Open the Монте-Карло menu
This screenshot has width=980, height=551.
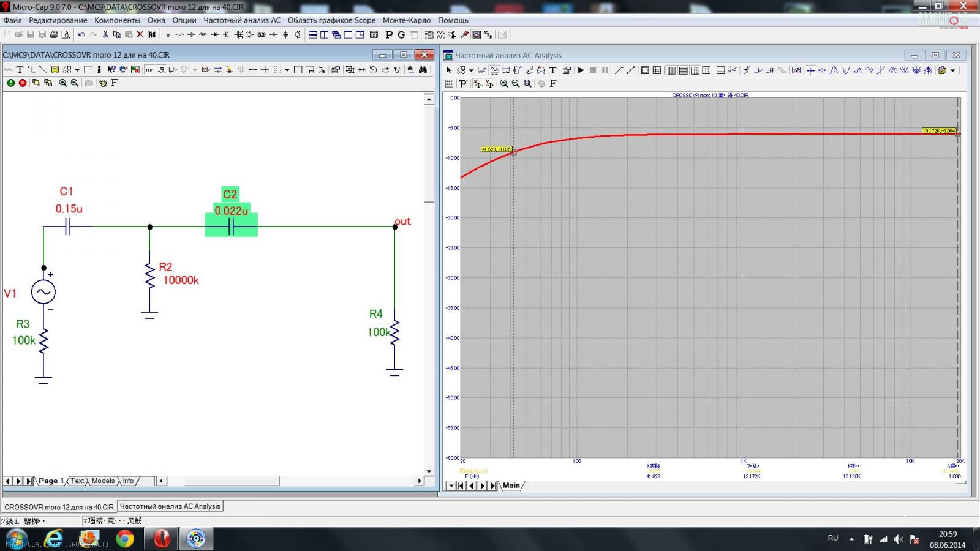point(407,20)
